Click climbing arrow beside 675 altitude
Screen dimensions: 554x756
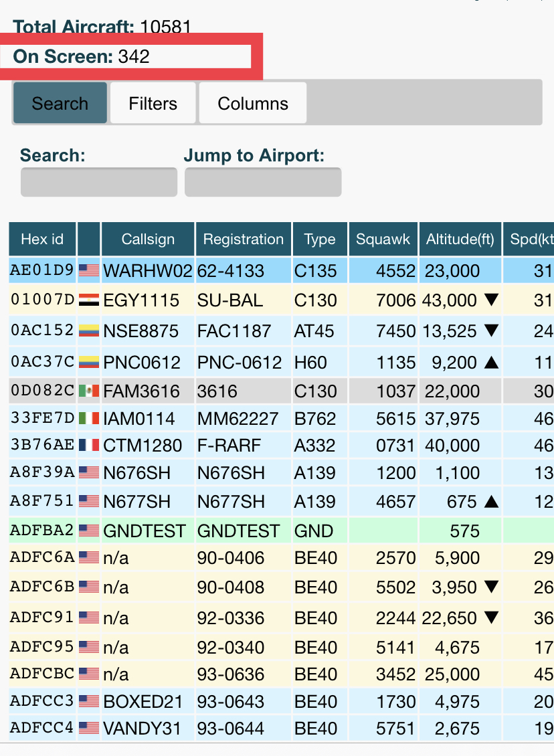[491, 501]
